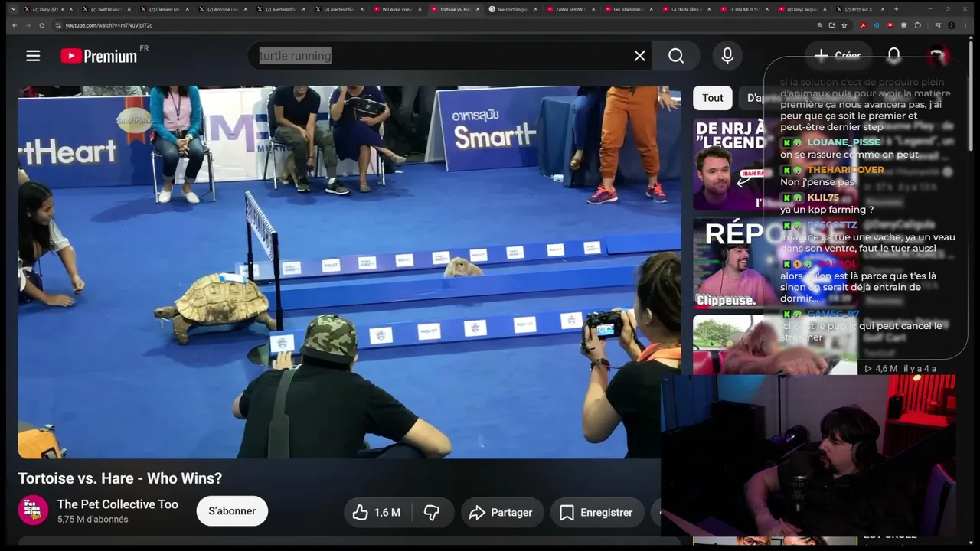This screenshot has height=551, width=980.
Task: Click chat username KLIL75
Action: click(x=823, y=197)
